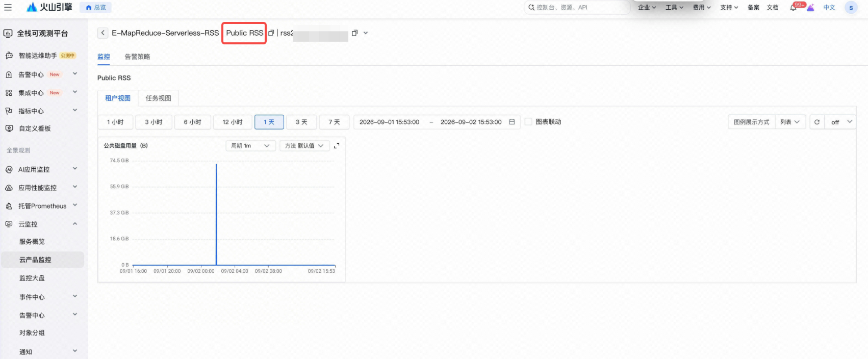Open the 费用 top menu
The image size is (868, 359).
[x=702, y=8]
